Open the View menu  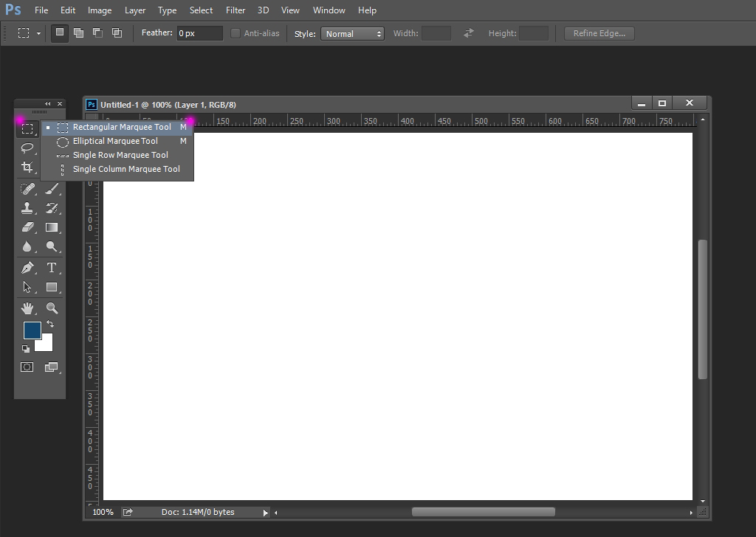(x=290, y=10)
